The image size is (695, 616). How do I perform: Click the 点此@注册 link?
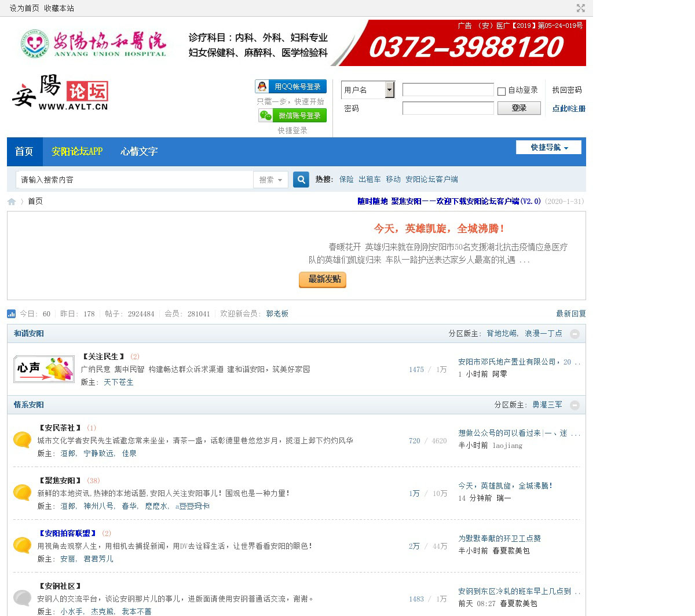569,108
